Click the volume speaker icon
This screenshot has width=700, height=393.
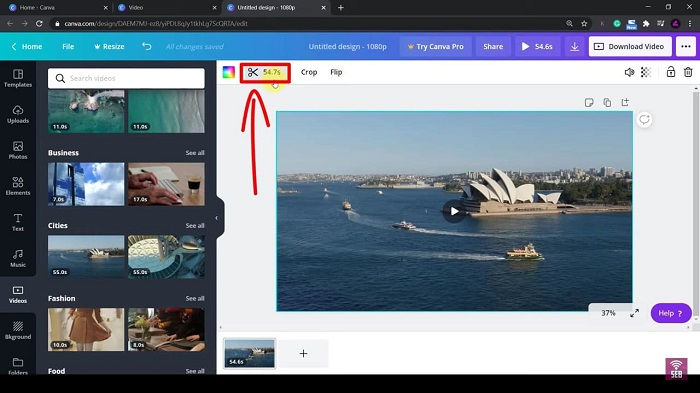coord(629,72)
